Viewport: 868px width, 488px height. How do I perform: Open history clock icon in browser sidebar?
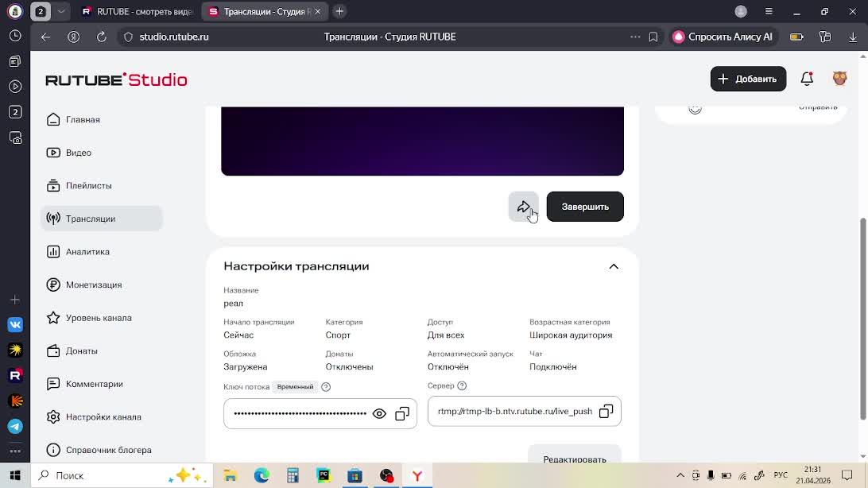pos(15,36)
